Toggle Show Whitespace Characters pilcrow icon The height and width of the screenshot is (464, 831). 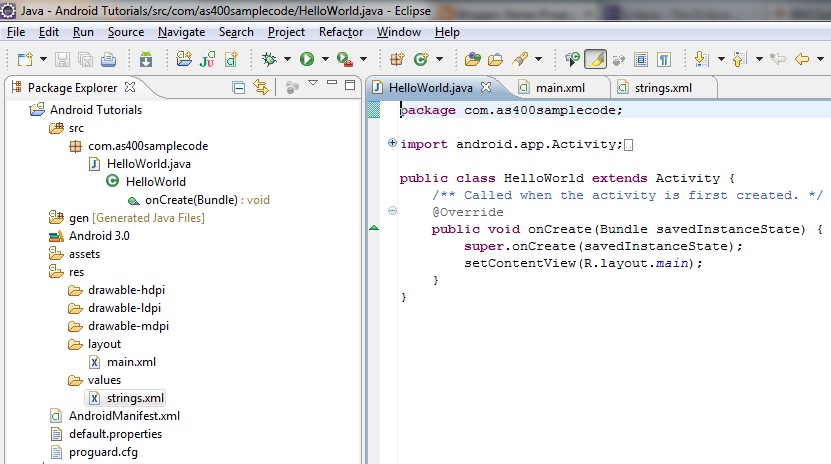point(664,59)
